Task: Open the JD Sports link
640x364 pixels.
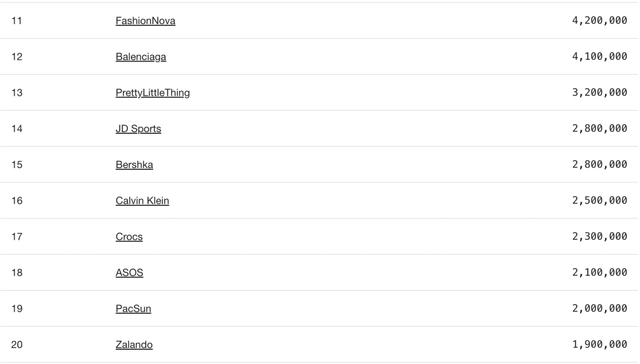Action: point(138,129)
